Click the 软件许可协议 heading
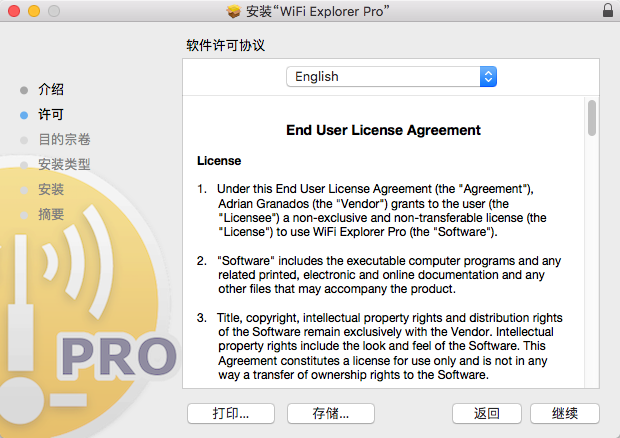Image resolution: width=620 pixels, height=438 pixels. pyautogui.click(x=225, y=45)
